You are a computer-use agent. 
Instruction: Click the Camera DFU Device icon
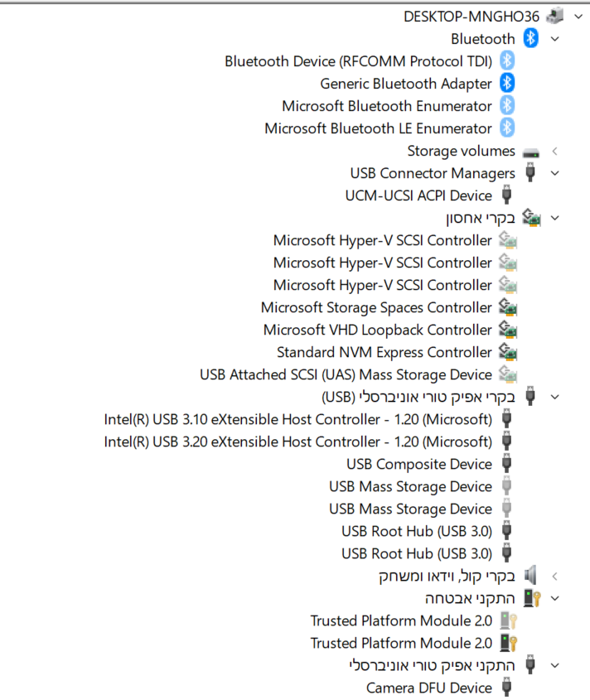(x=507, y=688)
